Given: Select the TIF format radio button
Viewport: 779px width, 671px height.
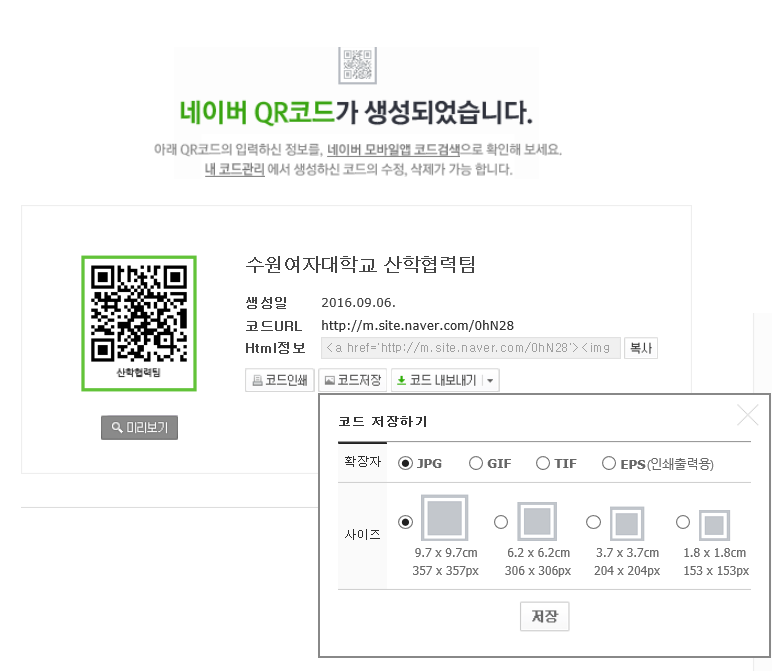Looking at the screenshot, I should tap(543, 463).
